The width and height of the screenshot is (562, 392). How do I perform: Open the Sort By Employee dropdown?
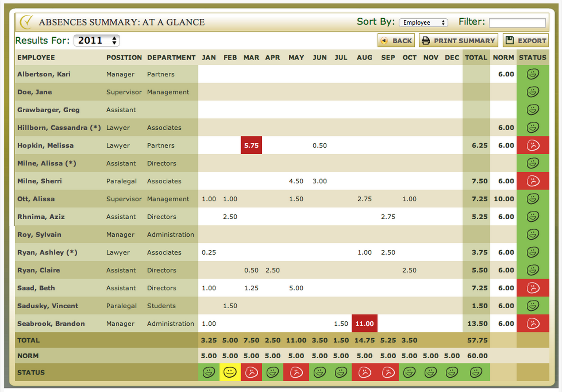pos(424,23)
